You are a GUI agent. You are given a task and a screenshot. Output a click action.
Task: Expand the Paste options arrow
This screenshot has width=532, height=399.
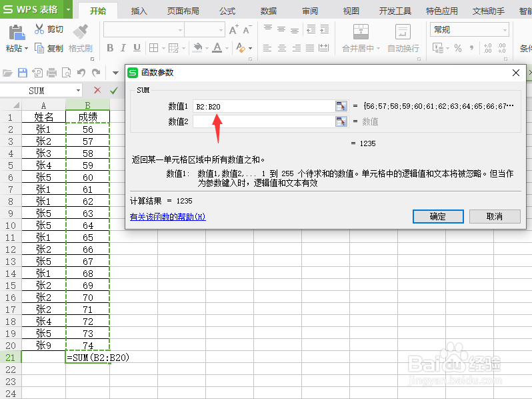tap(26, 48)
